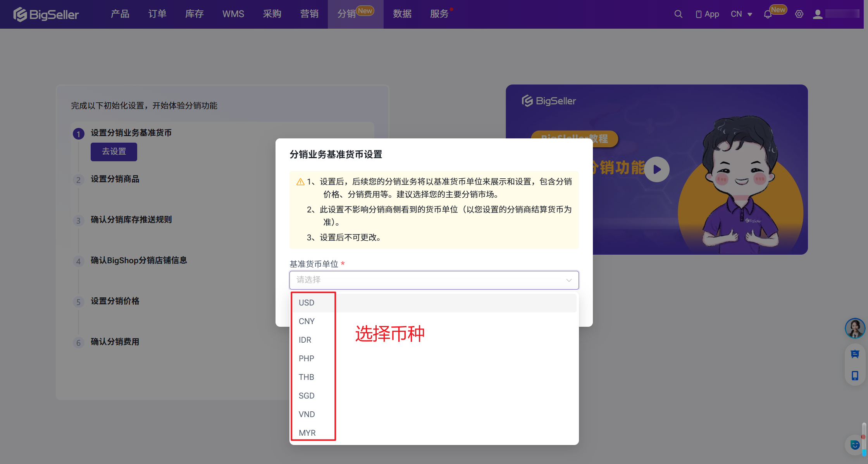Click the mobile device icon on the right

[855, 376]
